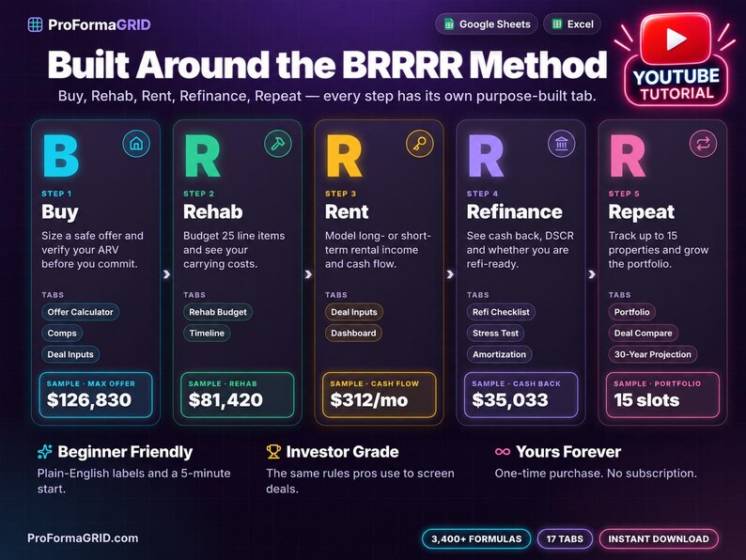Click the chevron between Refinance and Repeat
The width and height of the screenshot is (746, 560).
point(592,274)
